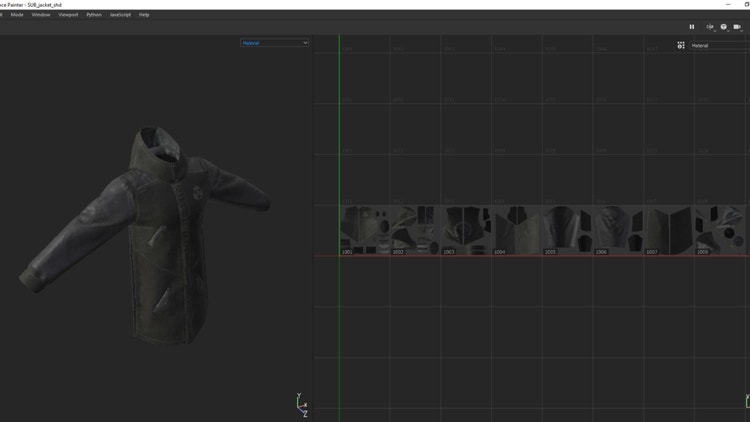Select UV tile 1003
The height and width of the screenshot is (422, 750).
point(466,230)
